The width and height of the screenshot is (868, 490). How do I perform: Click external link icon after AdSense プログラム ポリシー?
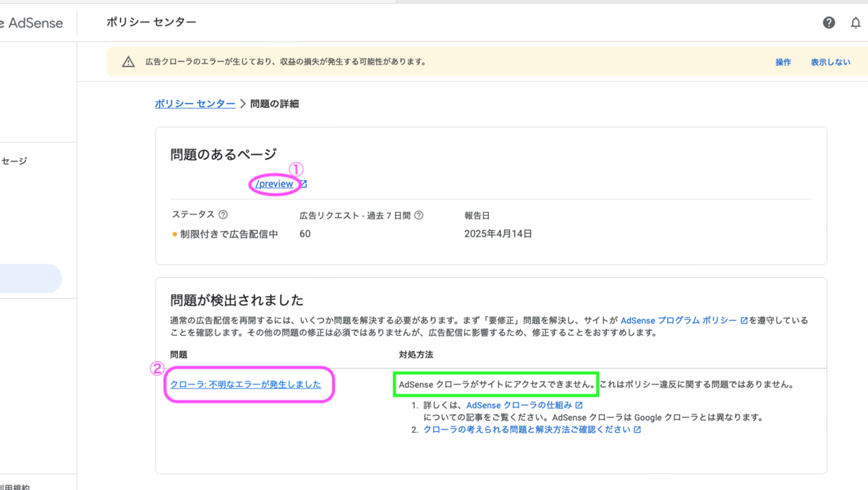click(744, 320)
